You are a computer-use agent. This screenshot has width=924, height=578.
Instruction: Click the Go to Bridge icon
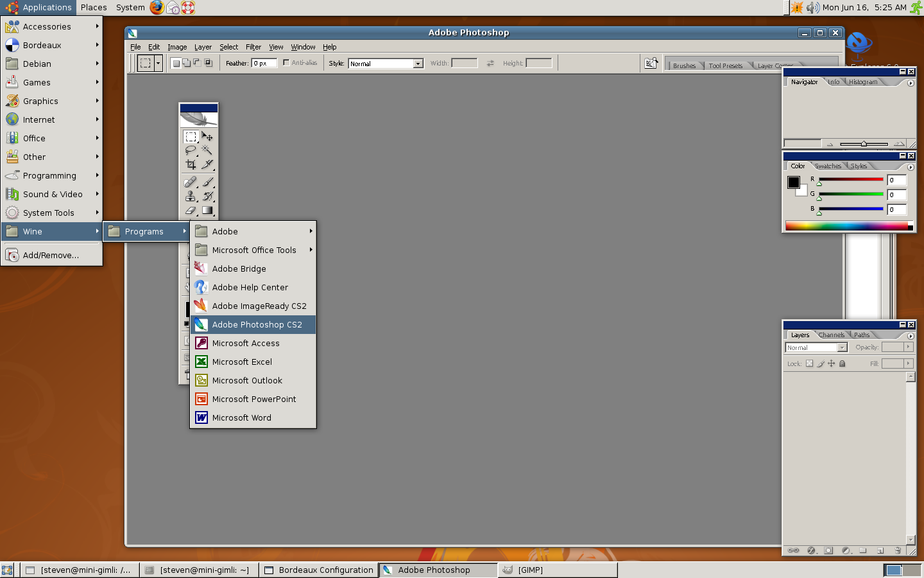(651, 63)
